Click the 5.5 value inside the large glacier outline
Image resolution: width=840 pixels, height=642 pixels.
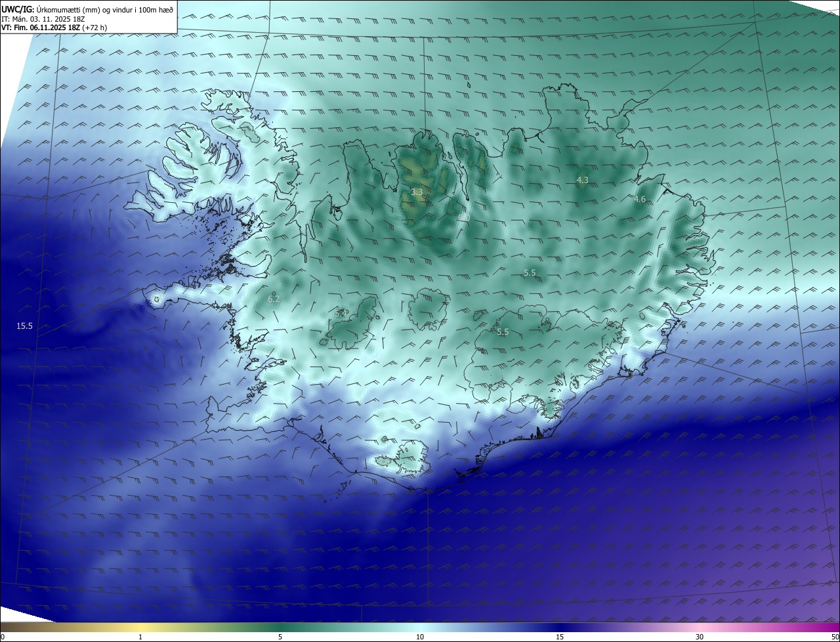click(503, 332)
